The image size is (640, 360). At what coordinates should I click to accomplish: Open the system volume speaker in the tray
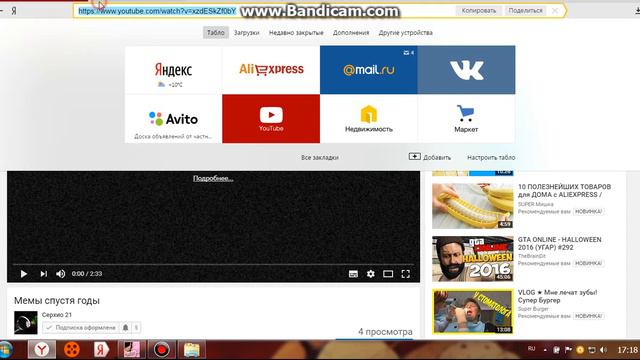pos(604,350)
